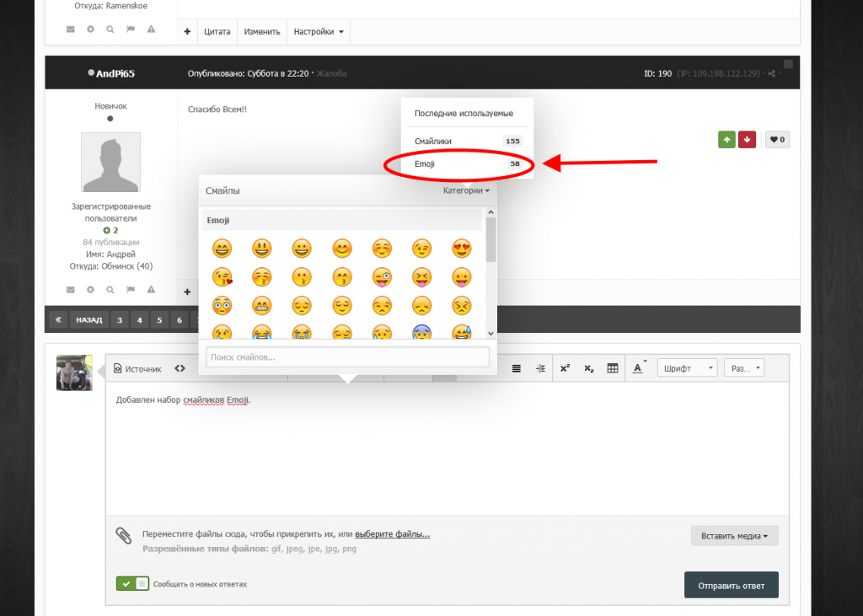
Task: Insert a table using the table icon
Action: [x=613, y=368]
